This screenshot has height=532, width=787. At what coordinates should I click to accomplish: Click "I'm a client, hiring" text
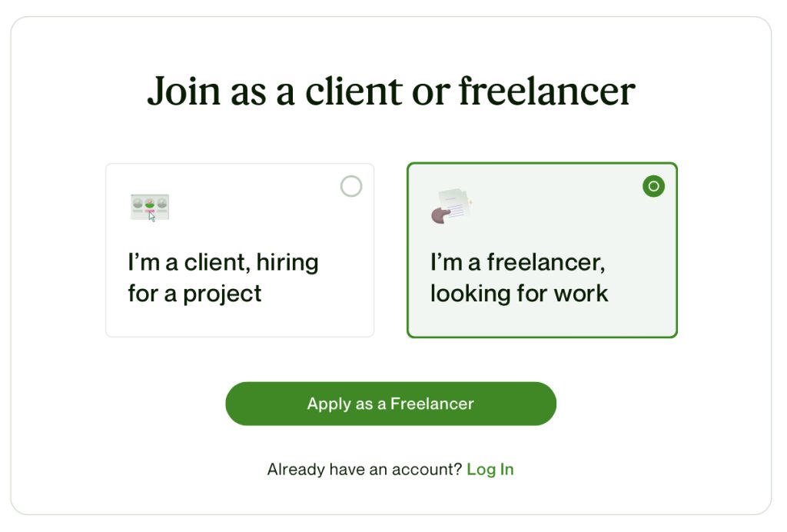coord(223,262)
